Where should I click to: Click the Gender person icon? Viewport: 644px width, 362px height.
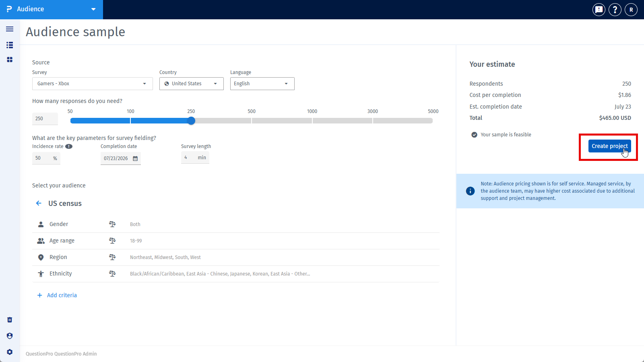coord(41,224)
